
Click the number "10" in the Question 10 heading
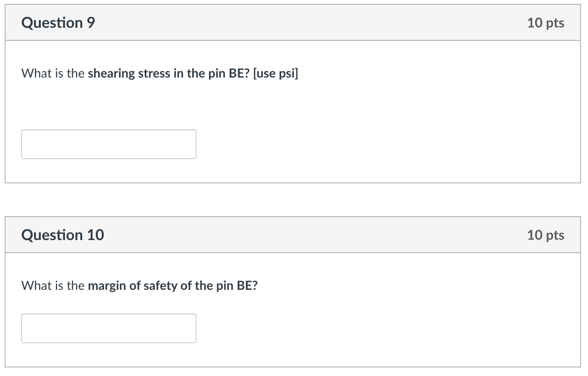click(x=96, y=235)
